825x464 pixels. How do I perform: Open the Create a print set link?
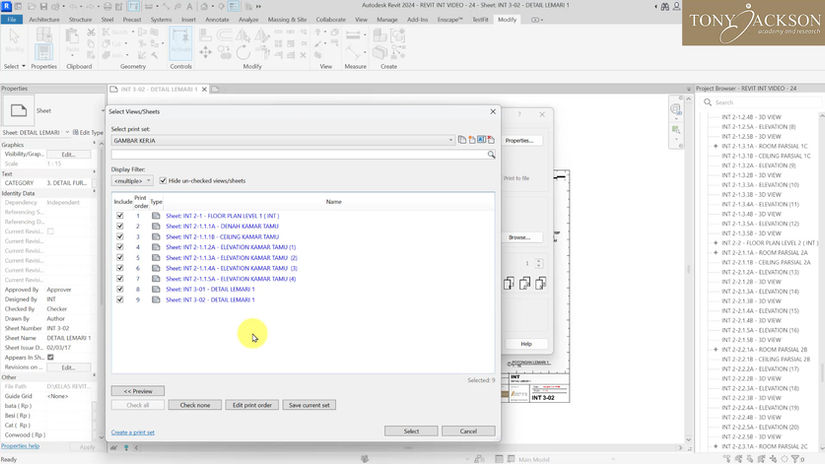[133, 432]
